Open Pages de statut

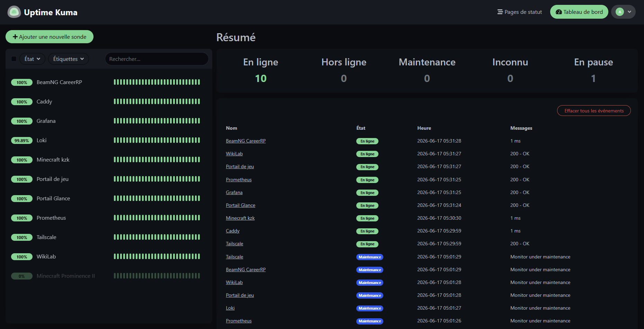tap(520, 12)
